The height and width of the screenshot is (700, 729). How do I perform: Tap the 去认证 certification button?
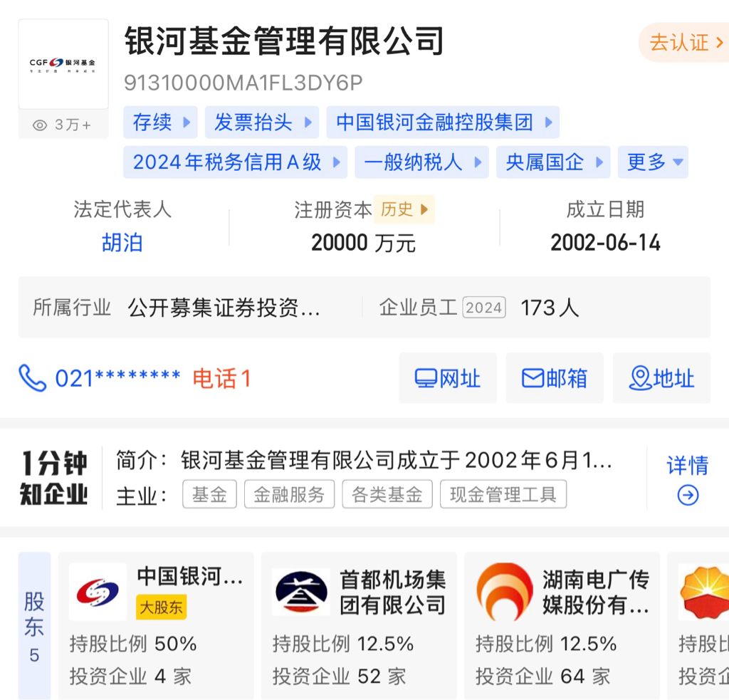[686, 42]
